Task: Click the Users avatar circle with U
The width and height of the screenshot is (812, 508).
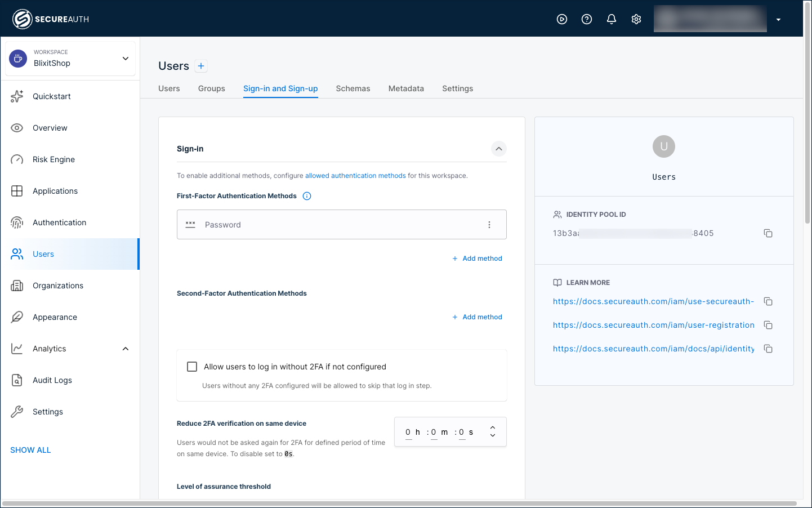Action: [664, 146]
